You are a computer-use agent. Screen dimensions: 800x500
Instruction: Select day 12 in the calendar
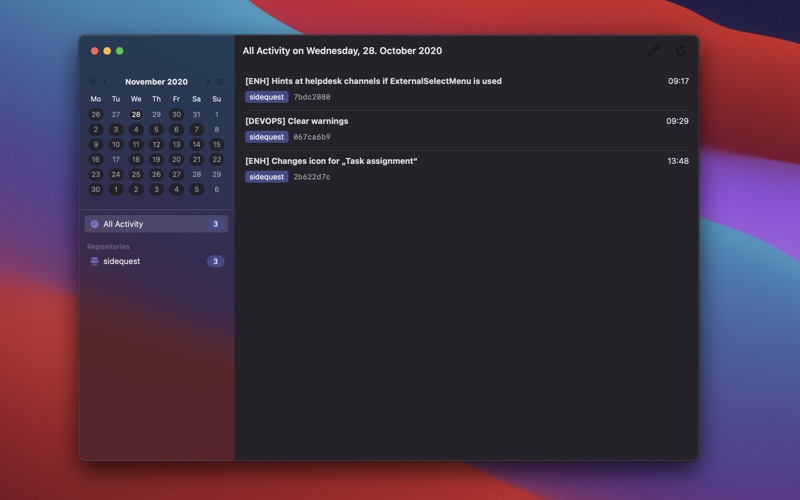[x=156, y=144]
